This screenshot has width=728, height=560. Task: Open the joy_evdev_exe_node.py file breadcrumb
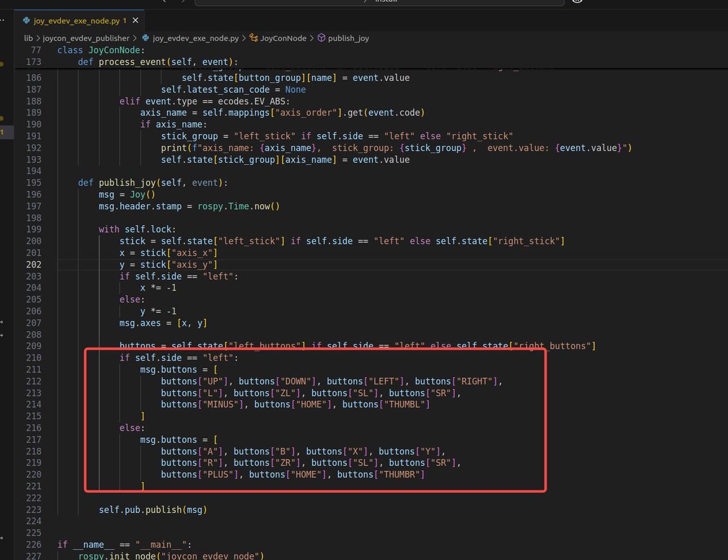pyautogui.click(x=195, y=38)
